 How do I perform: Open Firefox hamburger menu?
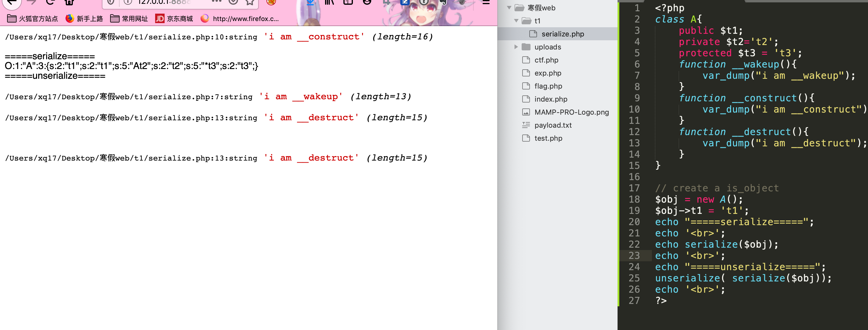coord(486,2)
